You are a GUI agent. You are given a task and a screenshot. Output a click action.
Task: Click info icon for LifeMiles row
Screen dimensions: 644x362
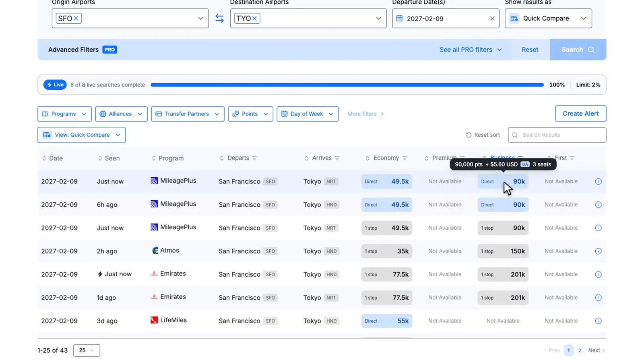click(x=598, y=321)
